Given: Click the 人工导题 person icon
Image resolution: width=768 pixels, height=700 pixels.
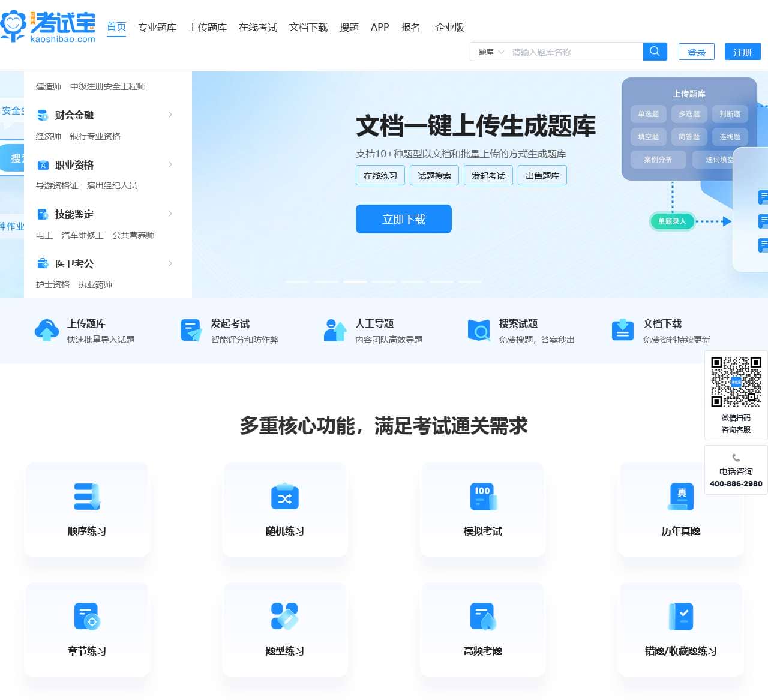Looking at the screenshot, I should coord(335,331).
